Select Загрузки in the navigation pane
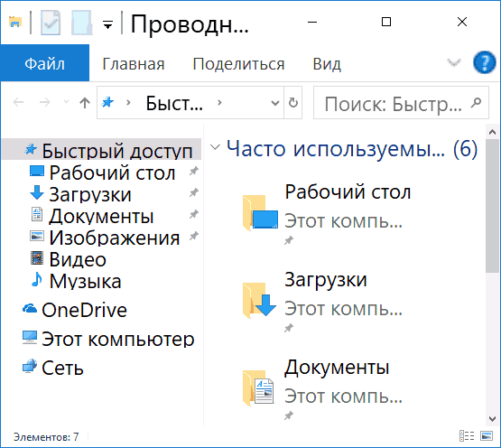 coord(90,194)
